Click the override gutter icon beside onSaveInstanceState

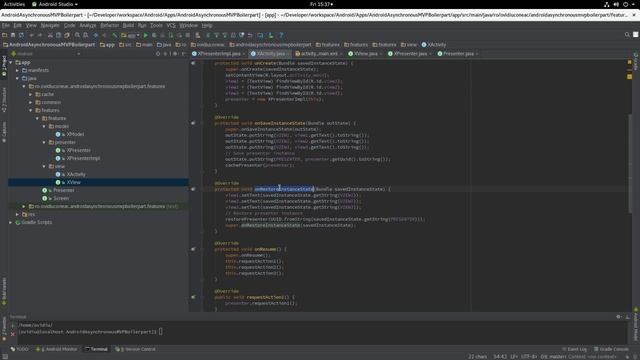click(x=193, y=123)
